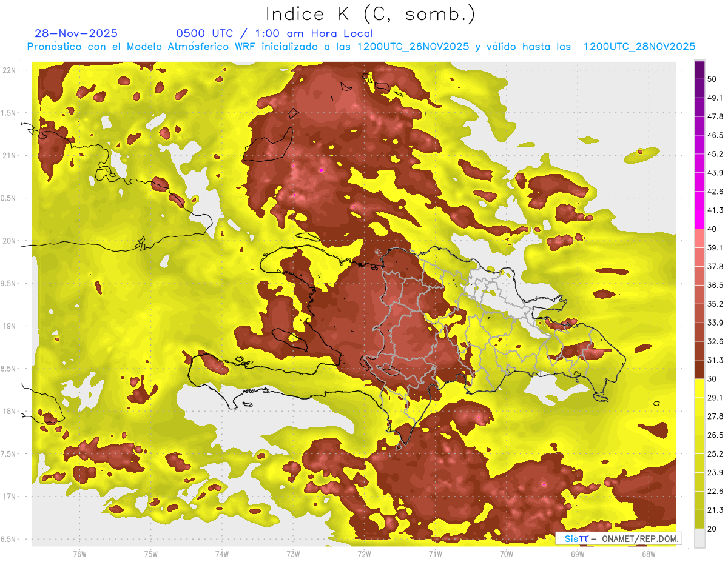The image size is (728, 562).
Task: Click the '76W' longitude label
Action: 79,553
